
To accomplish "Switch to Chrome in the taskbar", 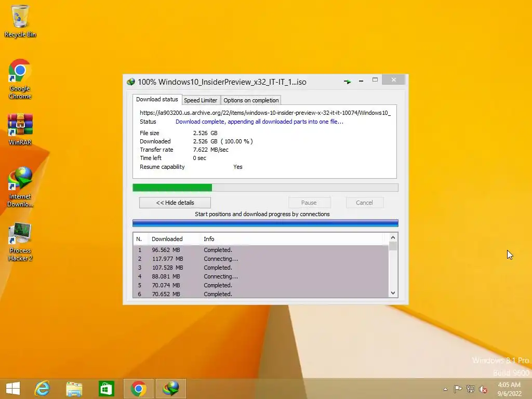I will coord(138,388).
